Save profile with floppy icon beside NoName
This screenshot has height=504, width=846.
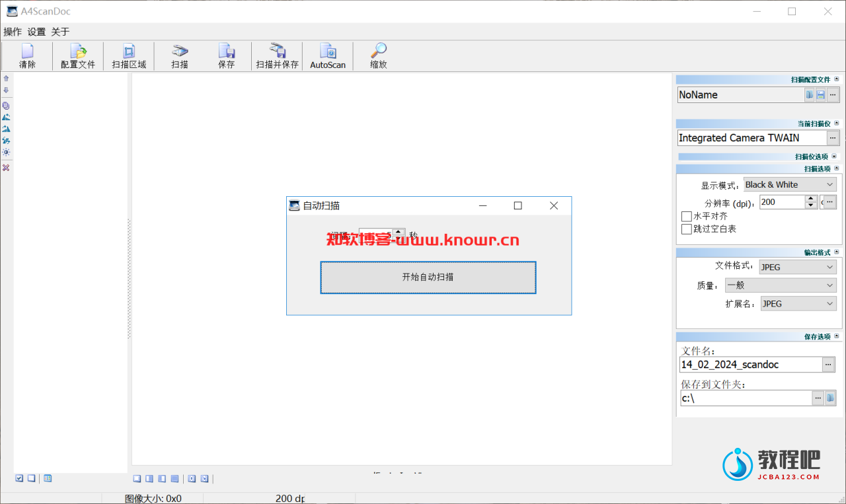click(820, 95)
